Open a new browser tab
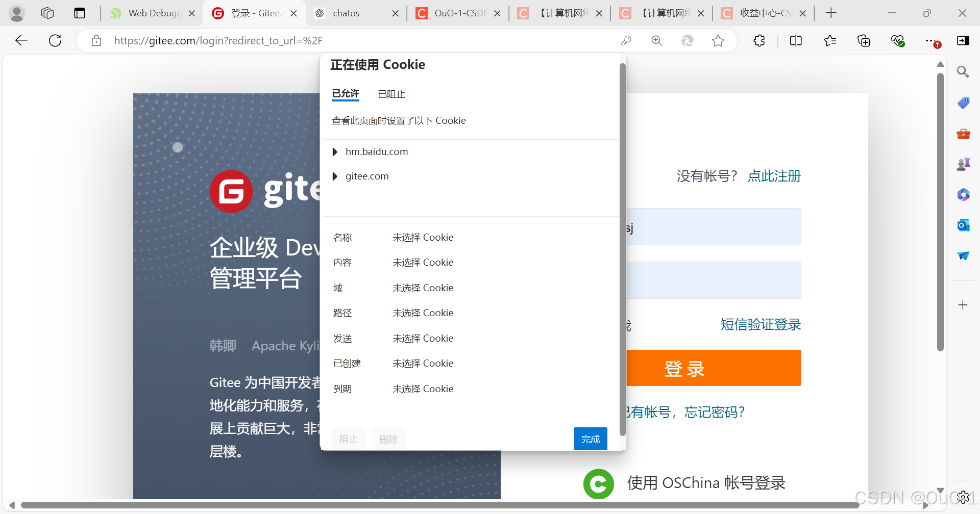The width and height of the screenshot is (980, 514). tap(831, 13)
